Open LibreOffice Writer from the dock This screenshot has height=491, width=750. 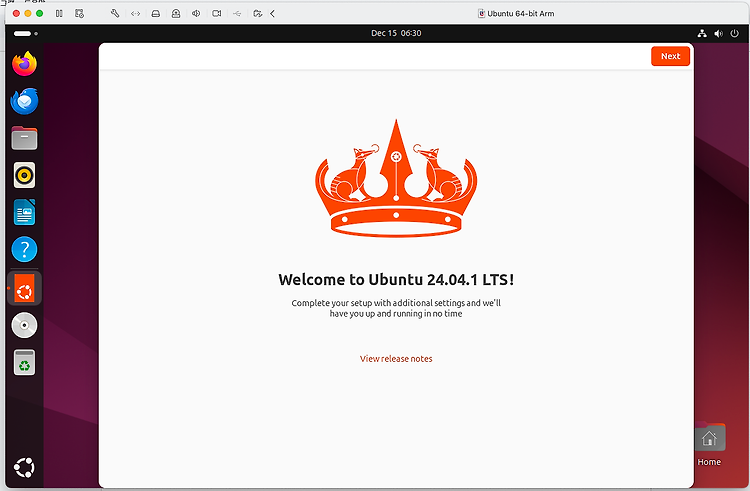(x=24, y=212)
